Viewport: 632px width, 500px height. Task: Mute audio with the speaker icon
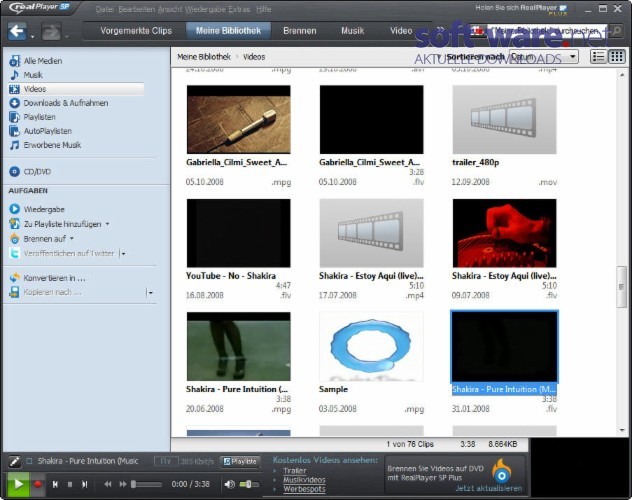click(x=230, y=484)
